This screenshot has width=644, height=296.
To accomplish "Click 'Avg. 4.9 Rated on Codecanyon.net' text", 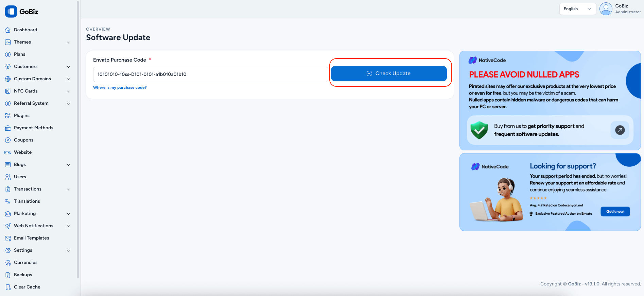I will (556, 205).
